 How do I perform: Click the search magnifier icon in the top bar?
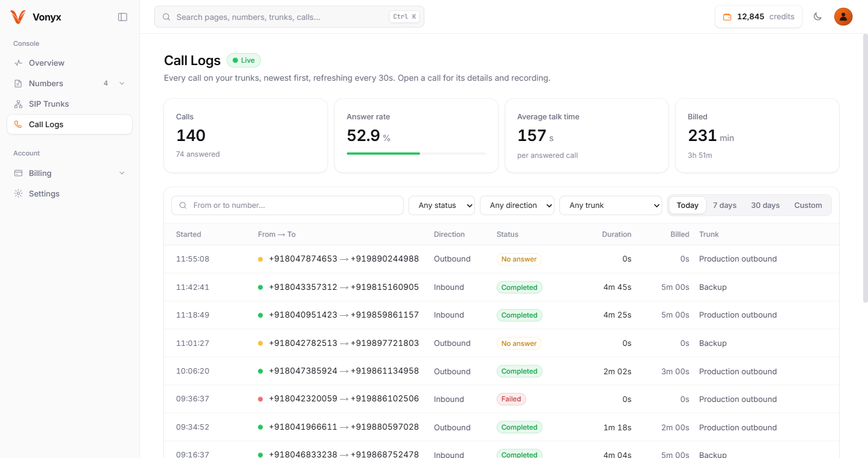click(x=166, y=17)
